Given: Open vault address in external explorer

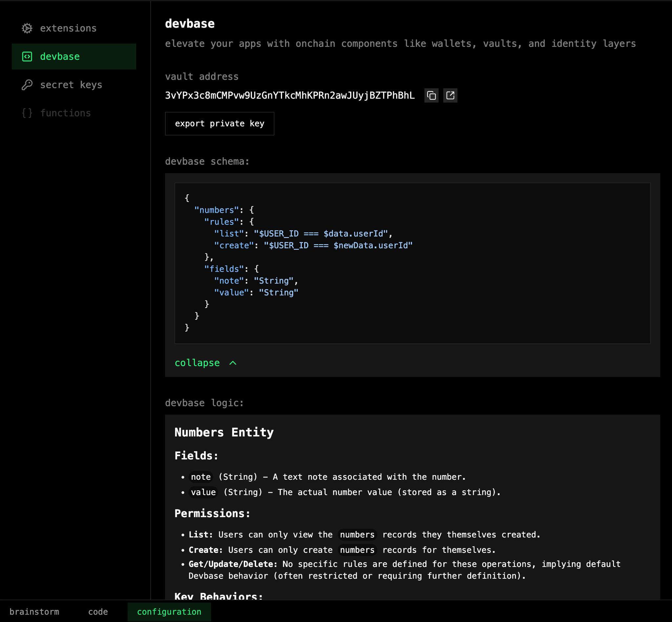Looking at the screenshot, I should click(450, 96).
